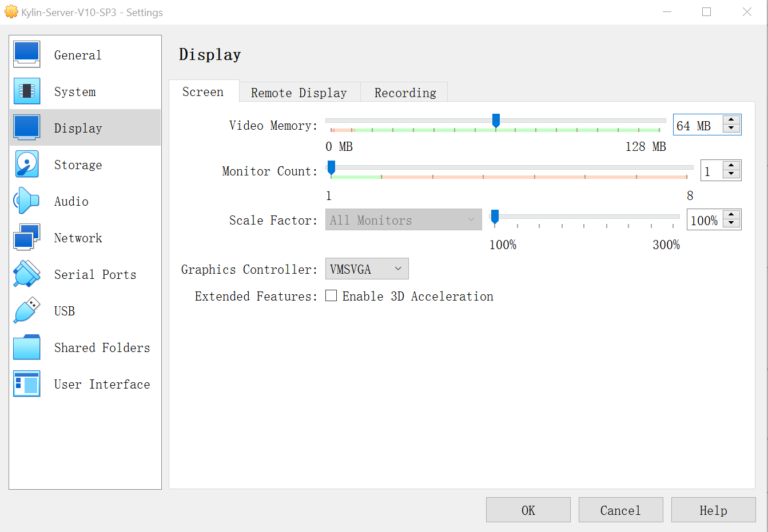Click the 128 MB slider maximum label
Image resolution: width=768 pixels, height=532 pixels.
(646, 146)
